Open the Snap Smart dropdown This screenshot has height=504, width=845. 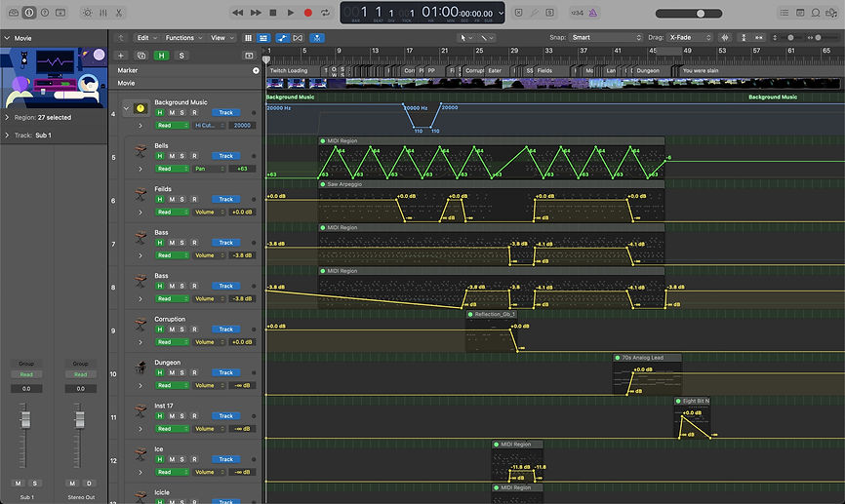click(x=606, y=38)
